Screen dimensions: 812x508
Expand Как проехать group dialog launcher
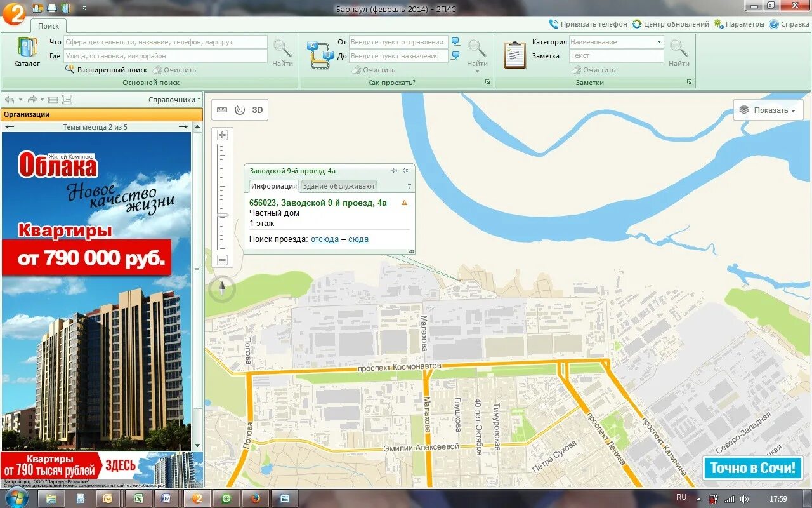click(488, 83)
